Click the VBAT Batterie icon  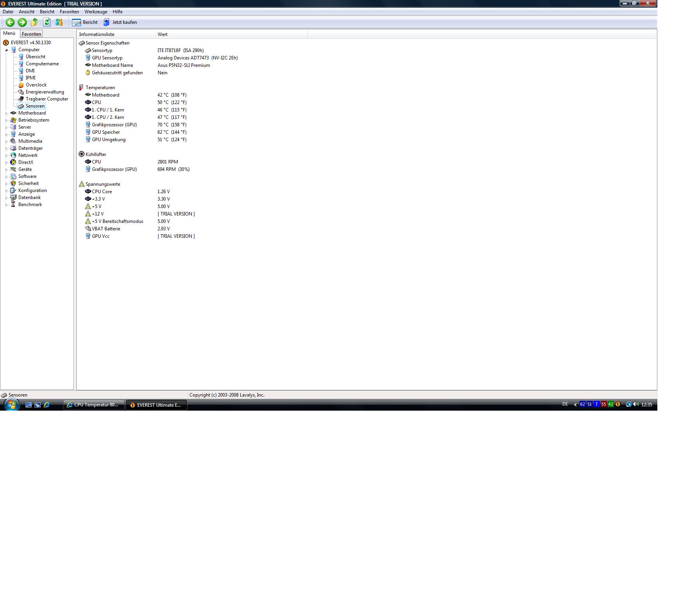tap(88, 229)
